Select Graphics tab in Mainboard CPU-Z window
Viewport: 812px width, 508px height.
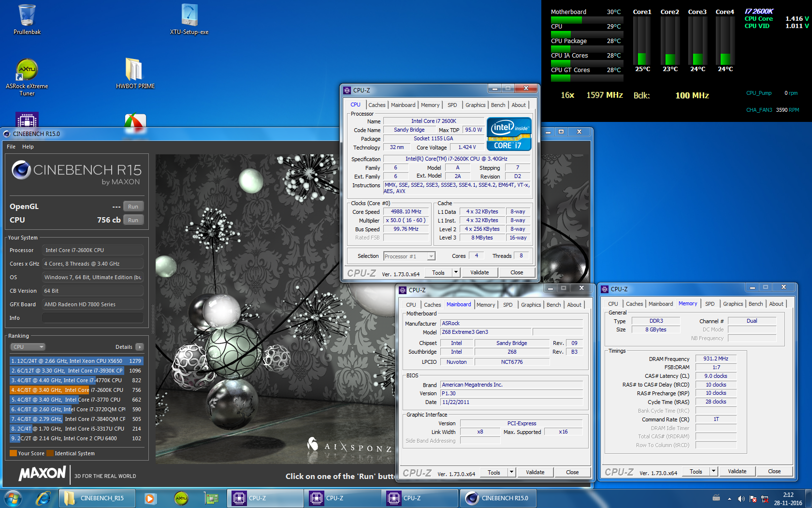[x=531, y=305]
